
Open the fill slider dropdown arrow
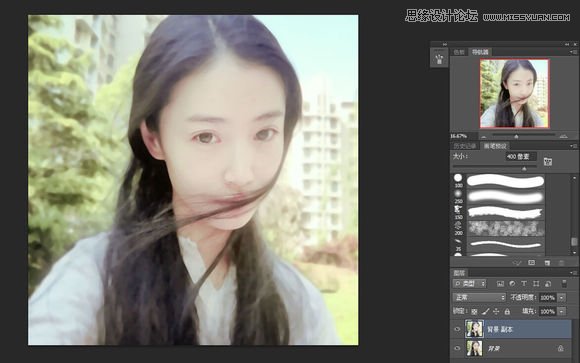coord(562,312)
